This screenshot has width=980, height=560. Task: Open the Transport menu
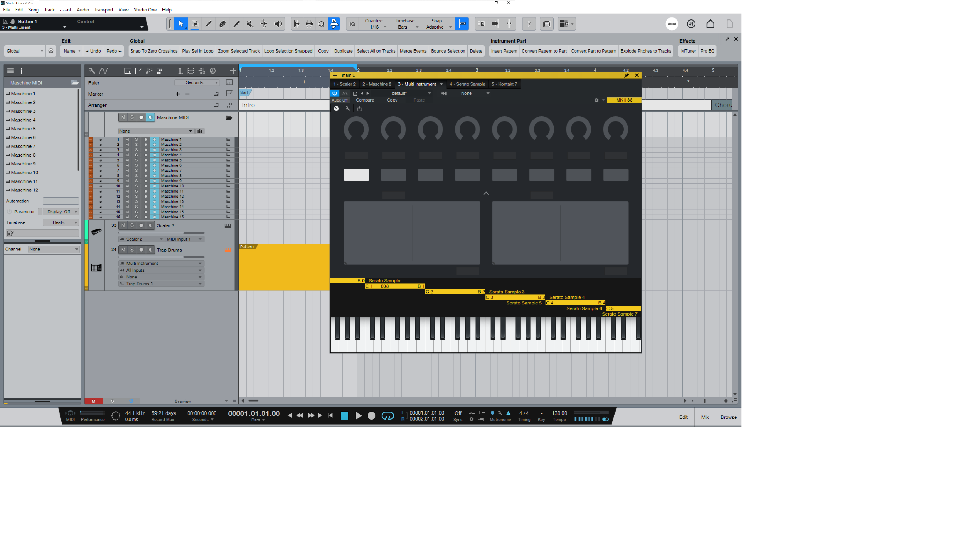click(x=104, y=10)
